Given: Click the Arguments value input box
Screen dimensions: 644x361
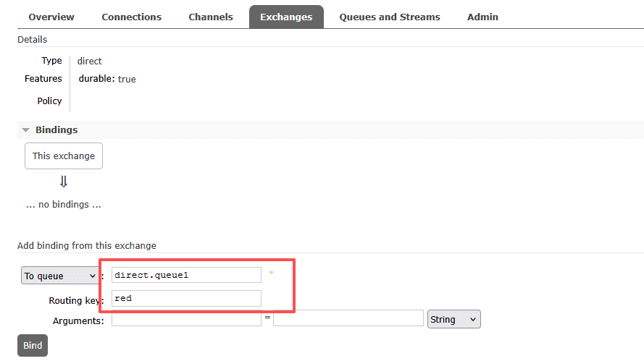Looking at the screenshot, I should pos(348,319).
